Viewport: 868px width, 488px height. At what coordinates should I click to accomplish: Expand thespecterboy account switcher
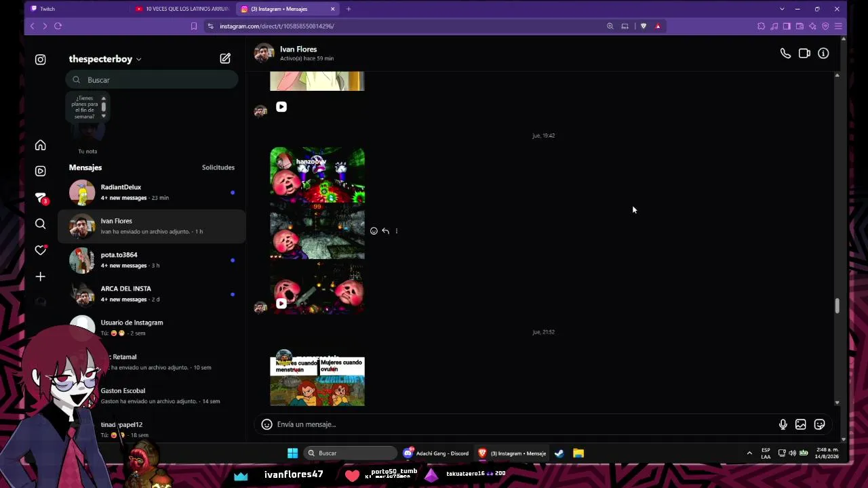(105, 59)
